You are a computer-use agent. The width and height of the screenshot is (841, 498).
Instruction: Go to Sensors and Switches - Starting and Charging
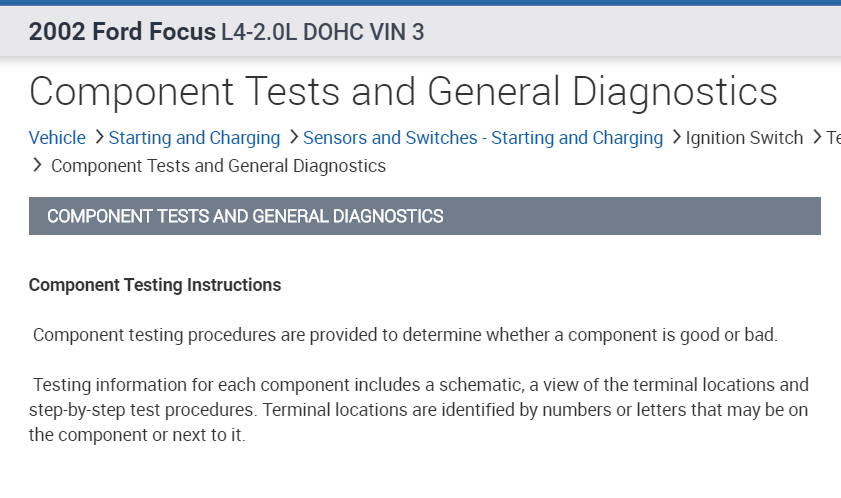(x=482, y=138)
